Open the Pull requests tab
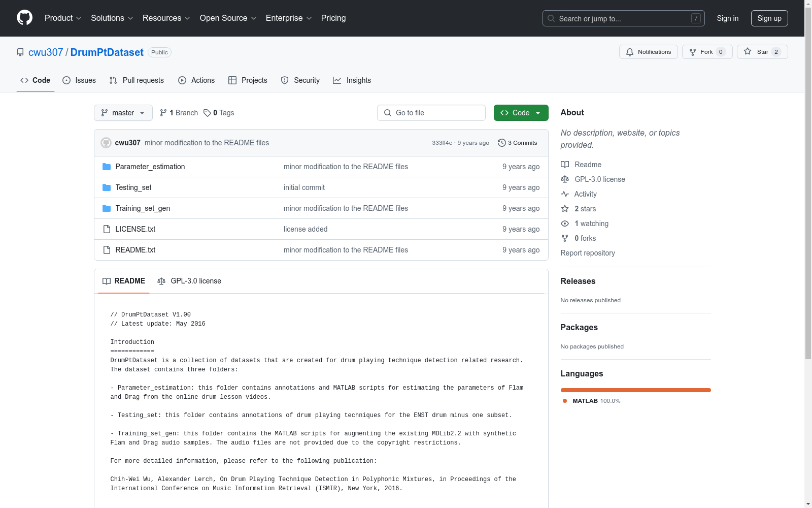The width and height of the screenshot is (812, 508). pos(137,80)
